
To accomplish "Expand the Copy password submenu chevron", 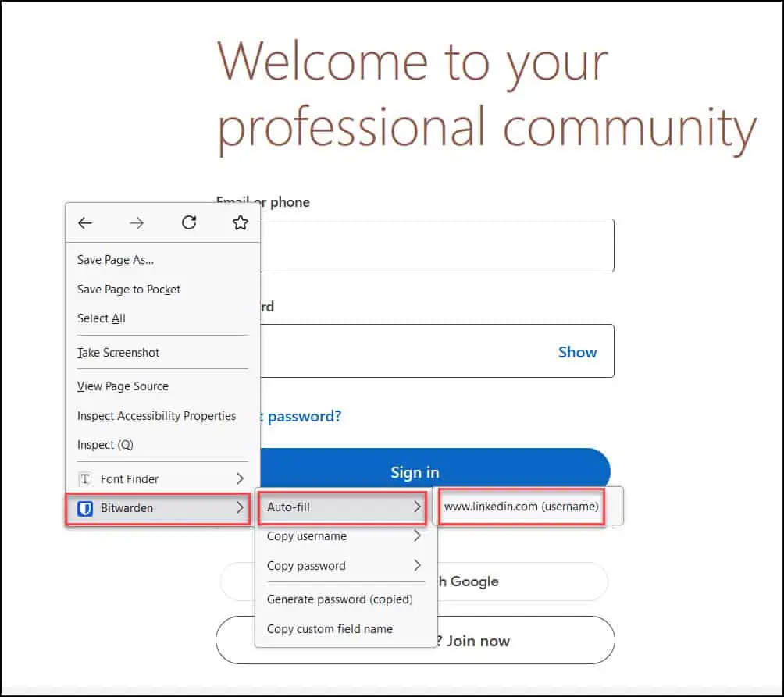I will click(x=417, y=565).
